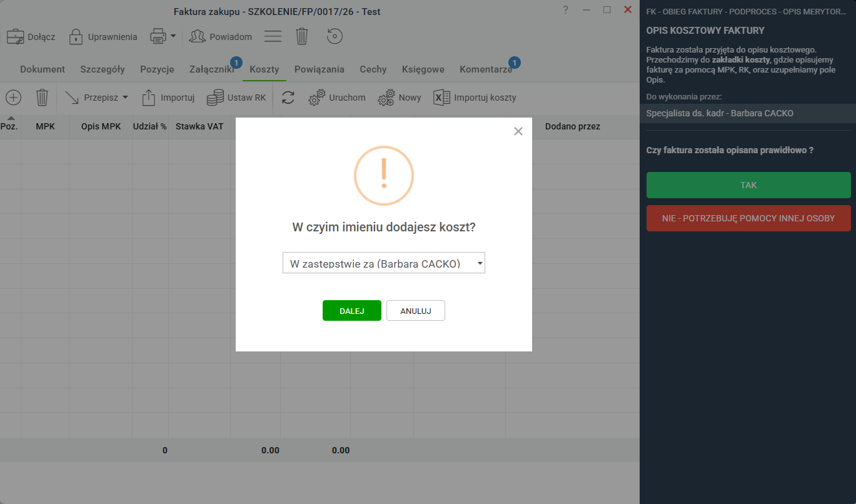Select the Koszty tab
The height and width of the screenshot is (504, 856).
click(x=264, y=69)
